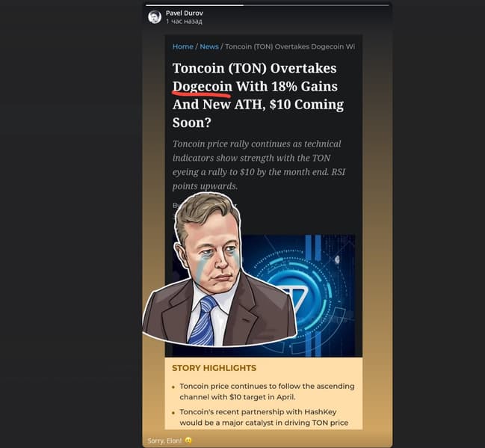Tap the 'Sorry, Elon!' caption text
This screenshot has height=448, width=485.
(x=164, y=441)
